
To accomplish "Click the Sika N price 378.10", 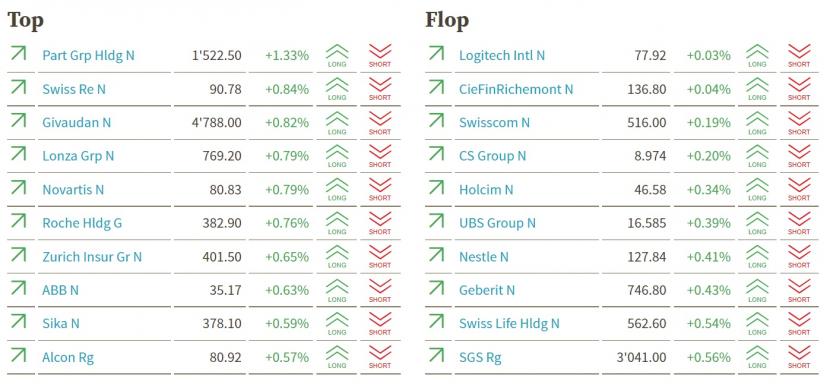I will 222,324.
